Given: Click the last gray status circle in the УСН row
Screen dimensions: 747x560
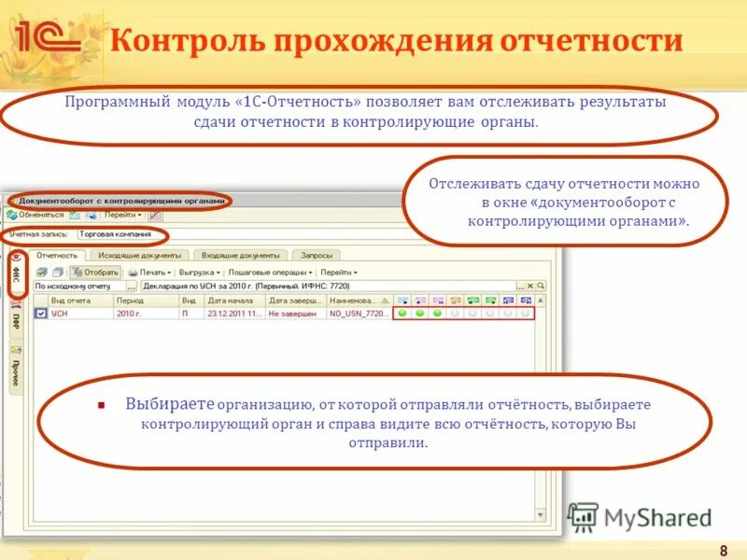Looking at the screenshot, I should [x=525, y=314].
